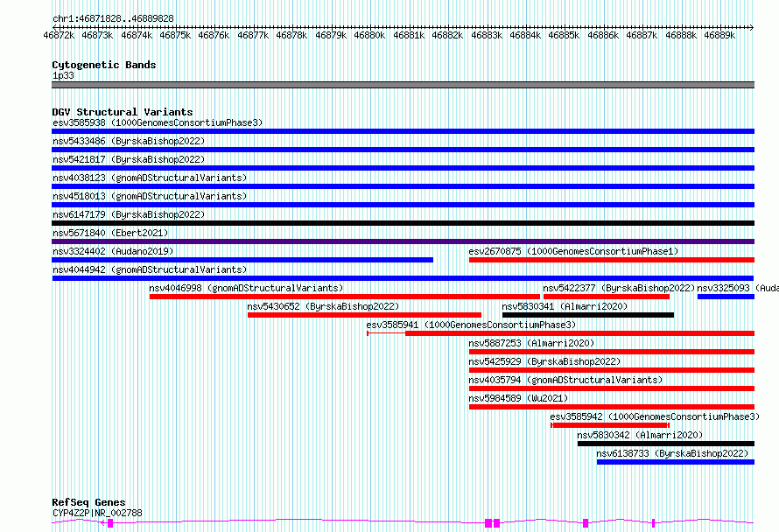Select the nsv5433486 (ByrskaBishop2022) variant label
This screenshot has width=779, height=532.
click(129, 141)
